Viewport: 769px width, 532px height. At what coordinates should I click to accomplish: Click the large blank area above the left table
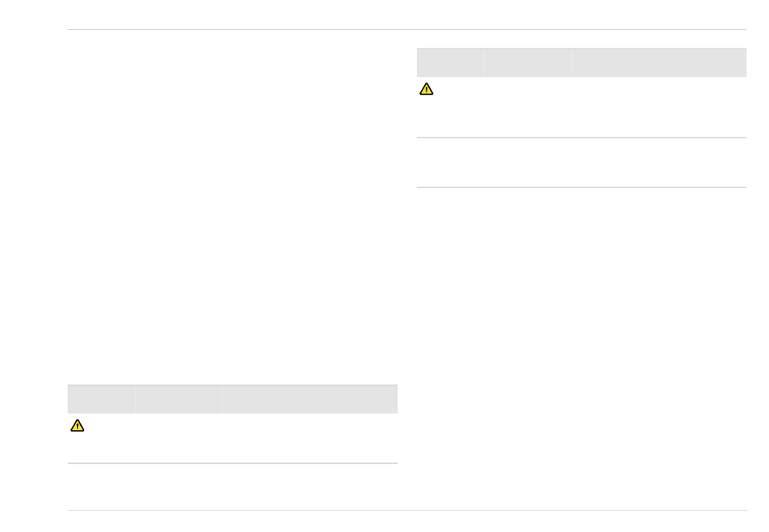click(x=232, y=207)
